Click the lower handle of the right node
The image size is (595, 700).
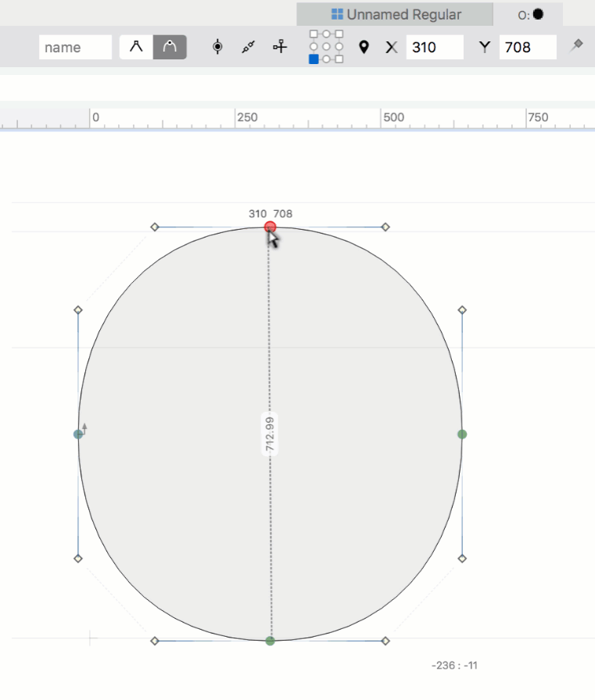click(462, 559)
